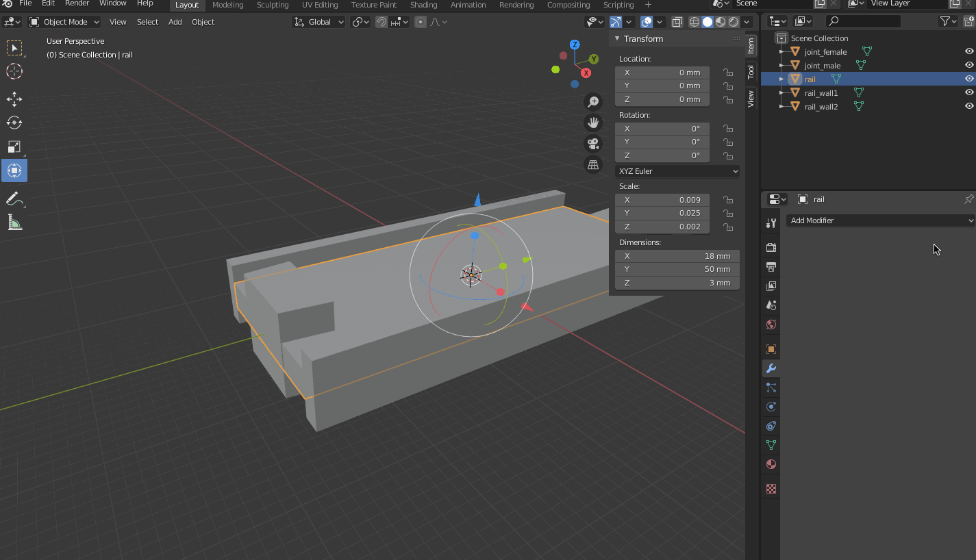Choose the Scale tool
976x560 pixels.
click(14, 147)
